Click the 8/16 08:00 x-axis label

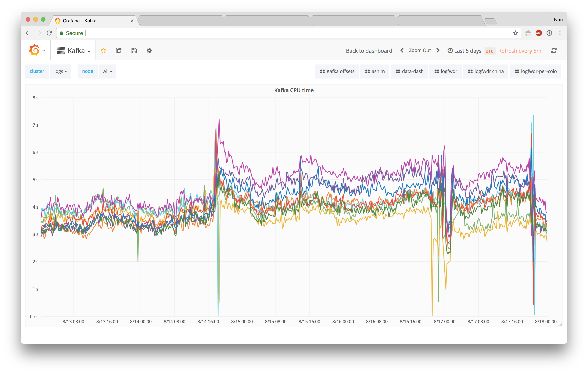[x=377, y=321]
